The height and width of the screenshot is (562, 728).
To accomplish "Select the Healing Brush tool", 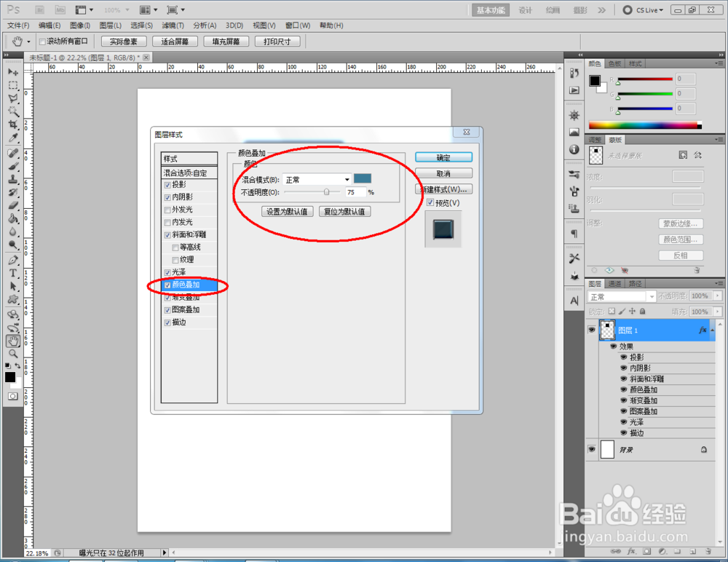I will (x=13, y=154).
